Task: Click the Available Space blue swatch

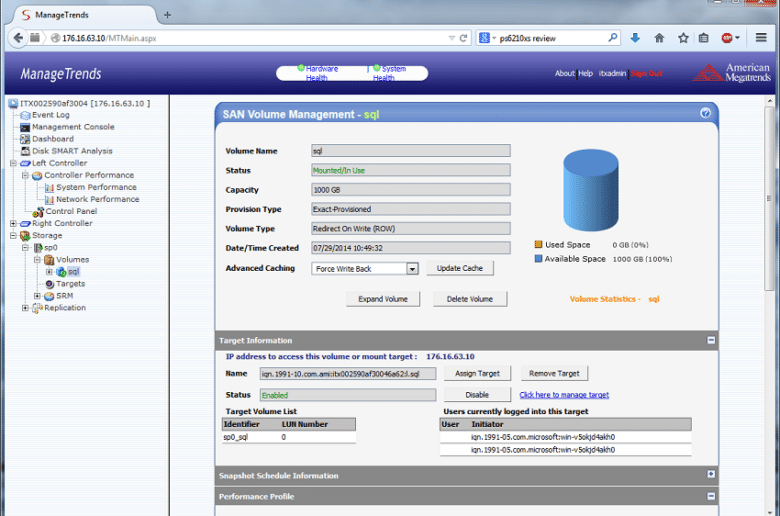Action: [x=538, y=259]
